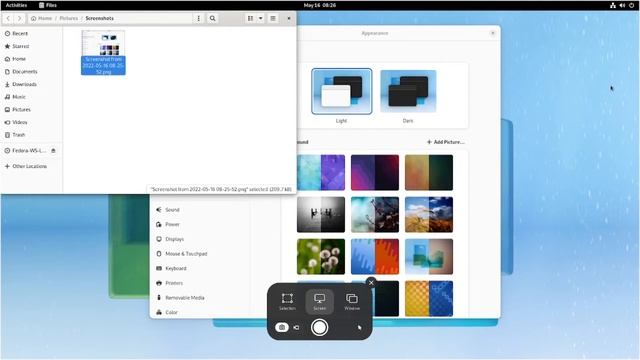Select the golden wheat field wallpaper

pyautogui.click(x=429, y=215)
